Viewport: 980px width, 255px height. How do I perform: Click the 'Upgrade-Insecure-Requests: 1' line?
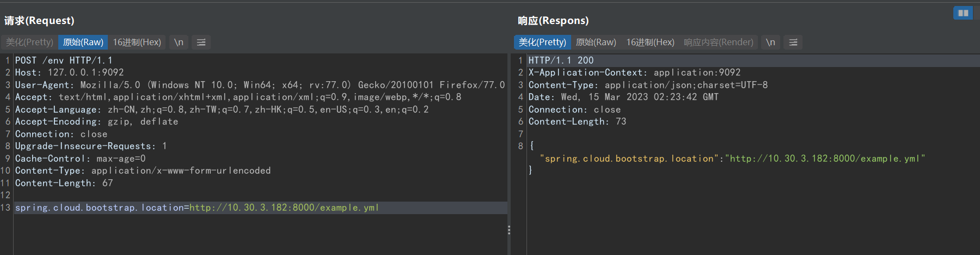91,146
